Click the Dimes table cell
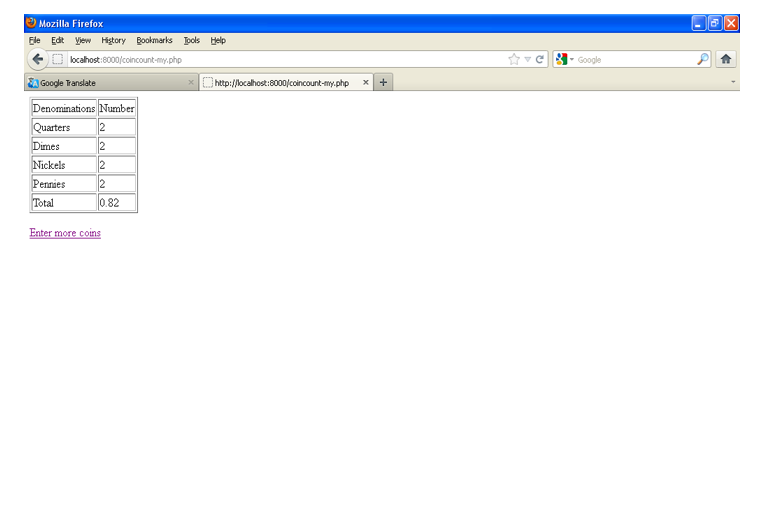 tap(64, 146)
